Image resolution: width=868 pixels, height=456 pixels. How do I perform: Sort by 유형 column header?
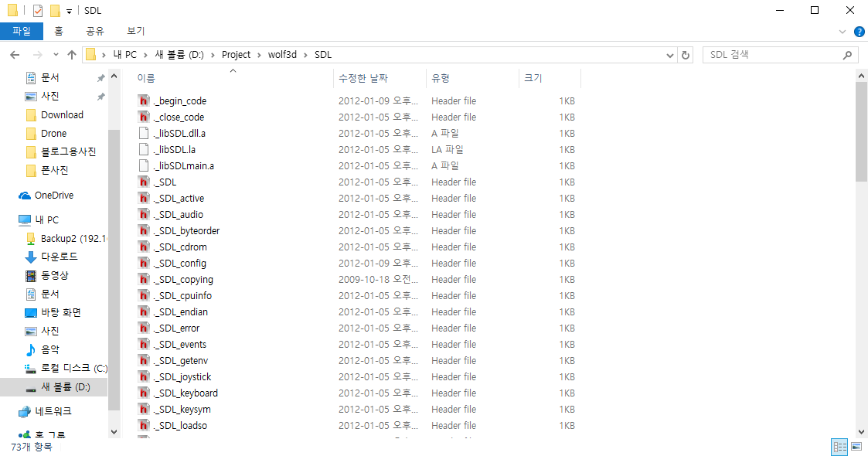(x=441, y=78)
